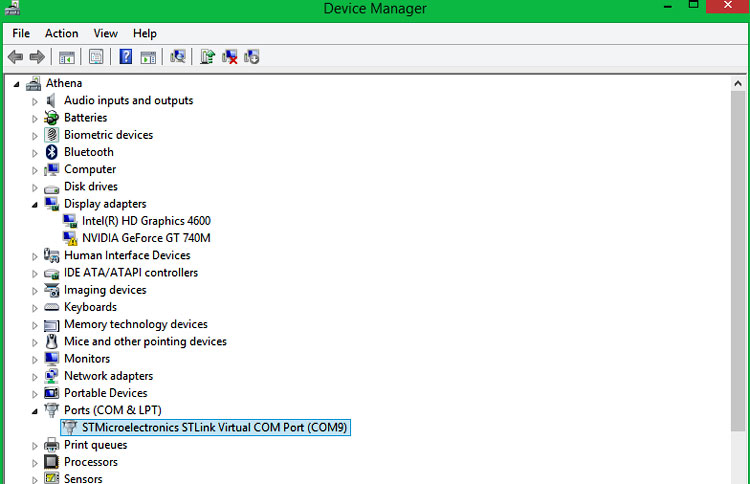750x484 pixels.
Task: Expand the Keyboards category
Action: tap(34, 308)
